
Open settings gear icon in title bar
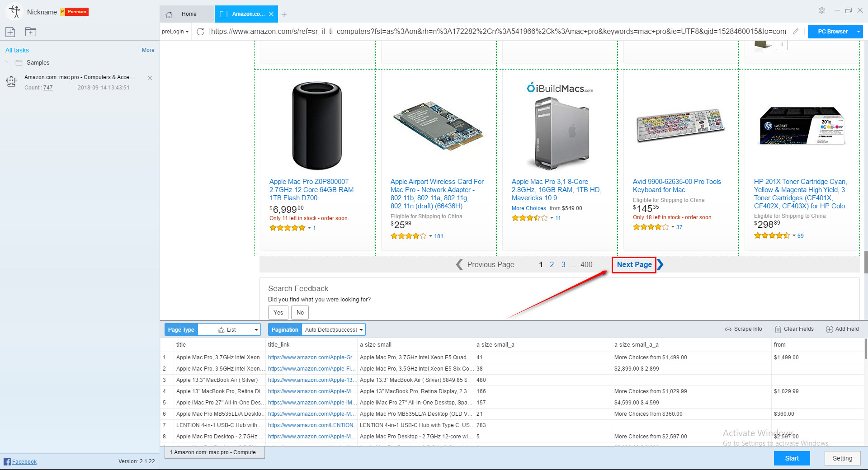(x=822, y=10)
